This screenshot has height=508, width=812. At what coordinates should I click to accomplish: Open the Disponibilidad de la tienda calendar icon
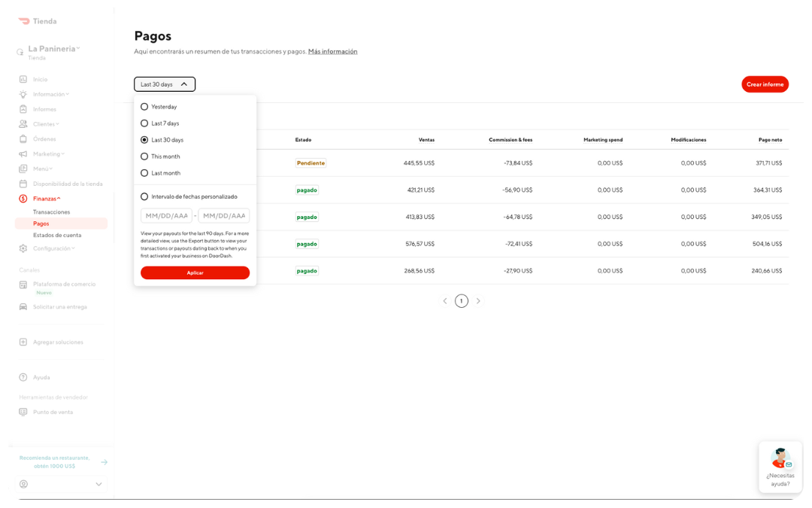(x=23, y=183)
